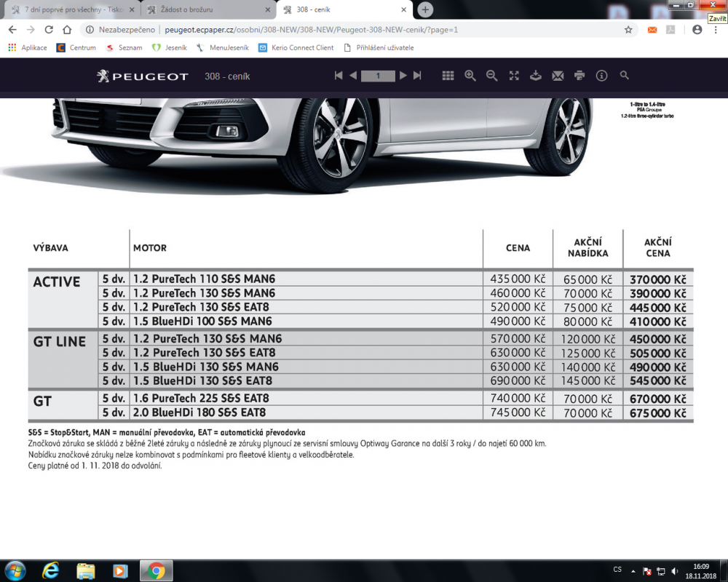Click 'GT LINE' trim label
The width and height of the screenshot is (728, 582).
60,342
